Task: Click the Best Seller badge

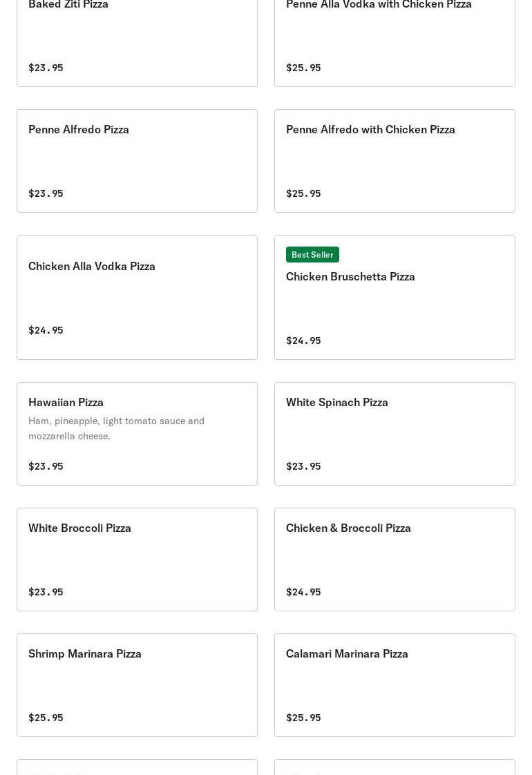Action: pos(312,255)
